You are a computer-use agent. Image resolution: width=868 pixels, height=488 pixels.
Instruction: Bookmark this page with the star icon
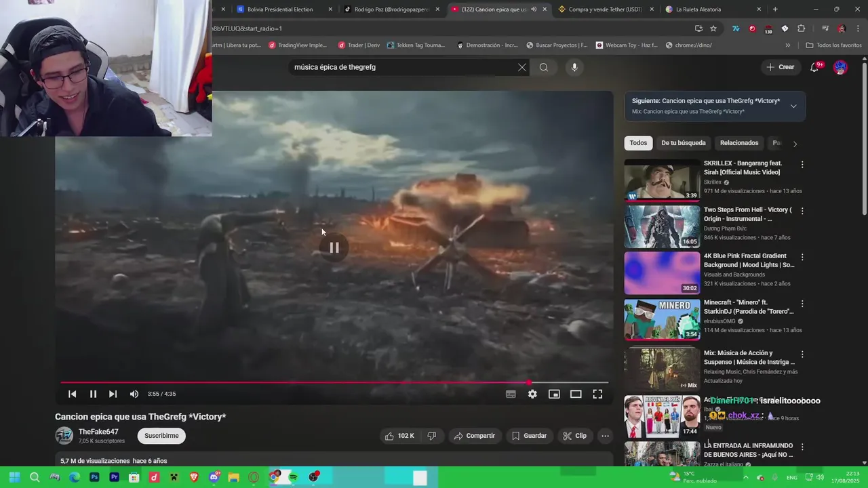(713, 28)
